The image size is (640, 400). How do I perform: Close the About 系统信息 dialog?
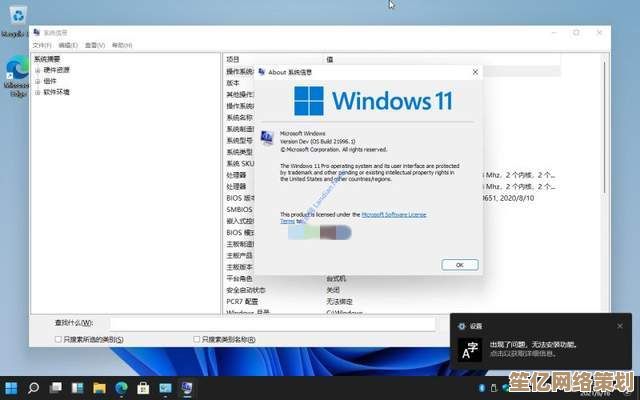475,72
